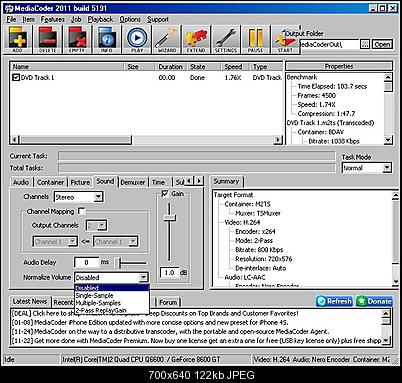Click the Donate button
Viewport: 402px width, 383px height.
[374, 301]
